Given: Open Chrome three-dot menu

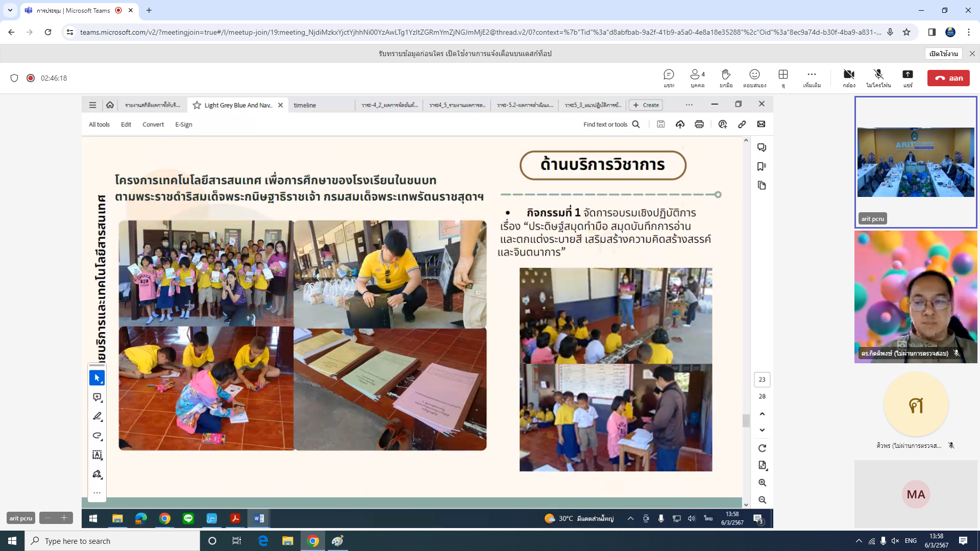Looking at the screenshot, I should click(x=969, y=32).
